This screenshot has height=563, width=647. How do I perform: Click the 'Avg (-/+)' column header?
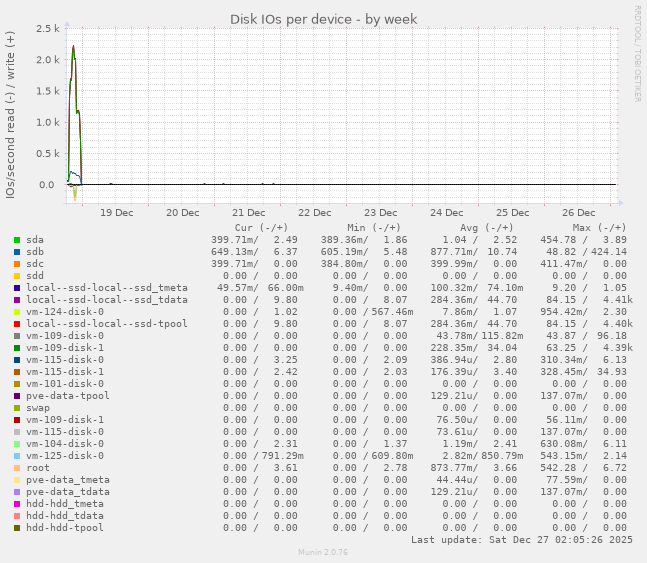point(486,228)
